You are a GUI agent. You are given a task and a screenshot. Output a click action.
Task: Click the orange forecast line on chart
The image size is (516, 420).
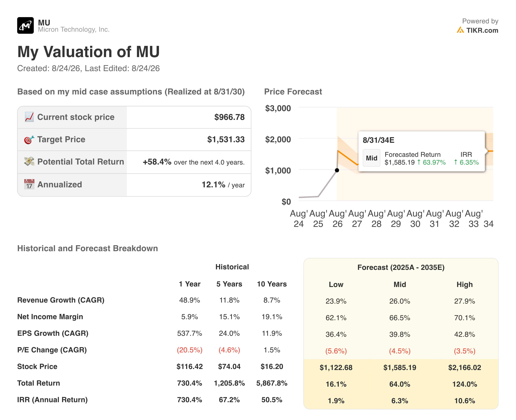pos(347,158)
